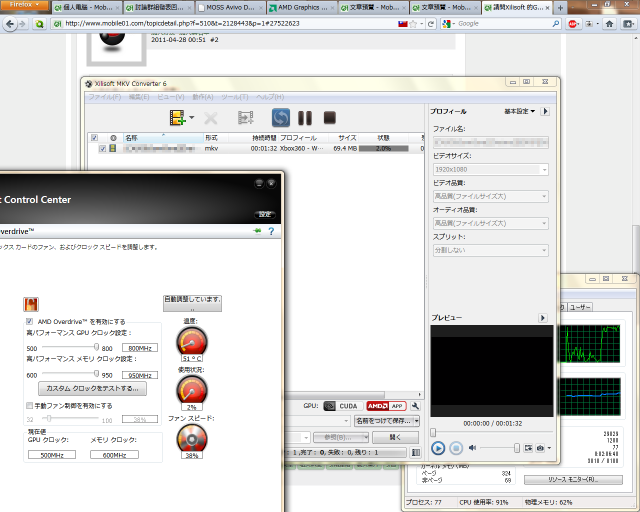The height and width of the screenshot is (512, 640).
Task: Mute the preview with the speaker icon
Action: pyautogui.click(x=472, y=448)
